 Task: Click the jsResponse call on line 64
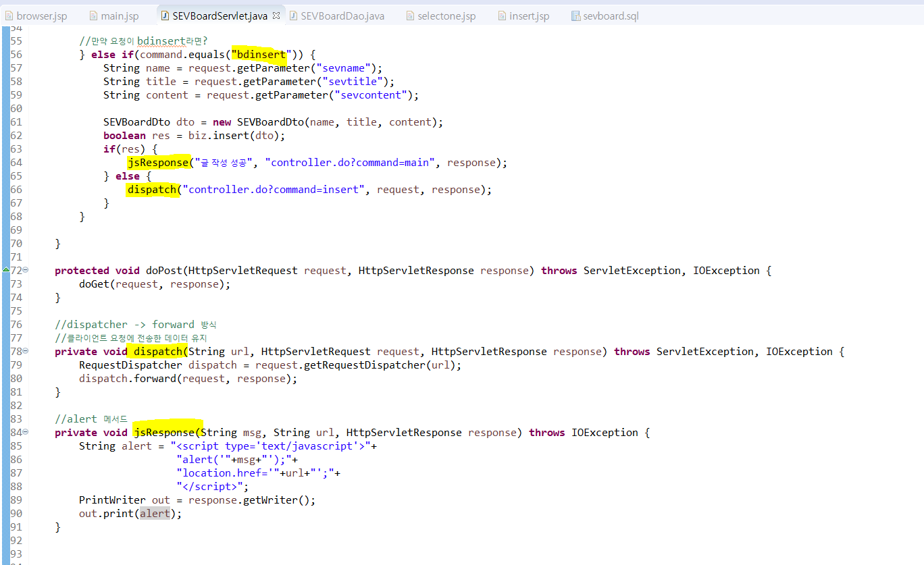point(157,162)
